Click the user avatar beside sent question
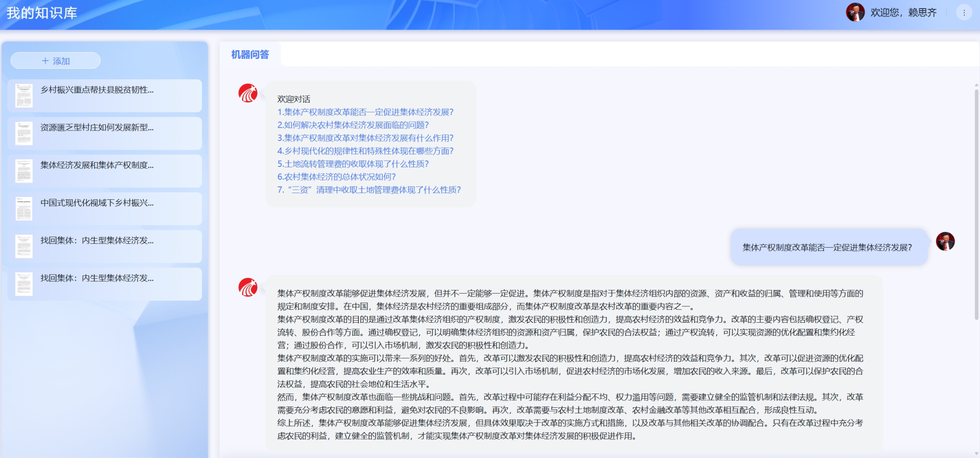The height and width of the screenshot is (458, 980). [945, 241]
